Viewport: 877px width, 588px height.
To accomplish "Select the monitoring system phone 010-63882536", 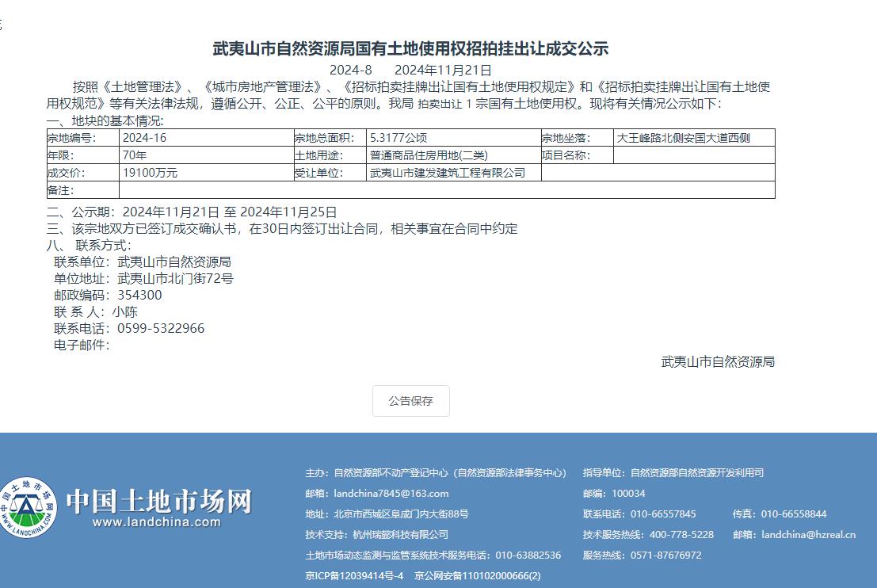I will [528, 555].
